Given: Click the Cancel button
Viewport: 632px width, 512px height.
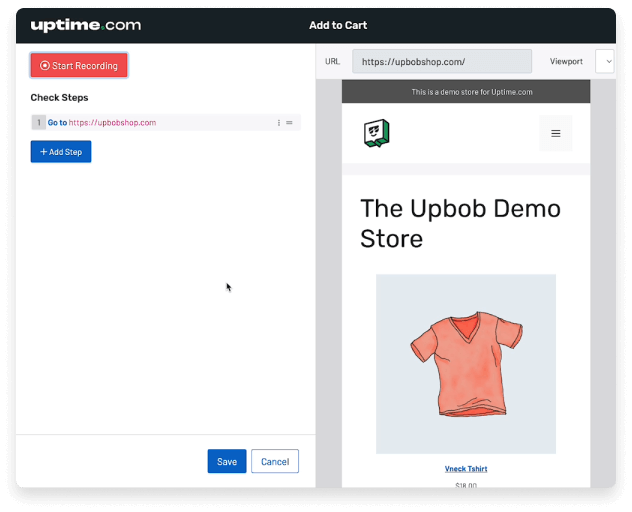Looking at the screenshot, I should pos(275,461).
